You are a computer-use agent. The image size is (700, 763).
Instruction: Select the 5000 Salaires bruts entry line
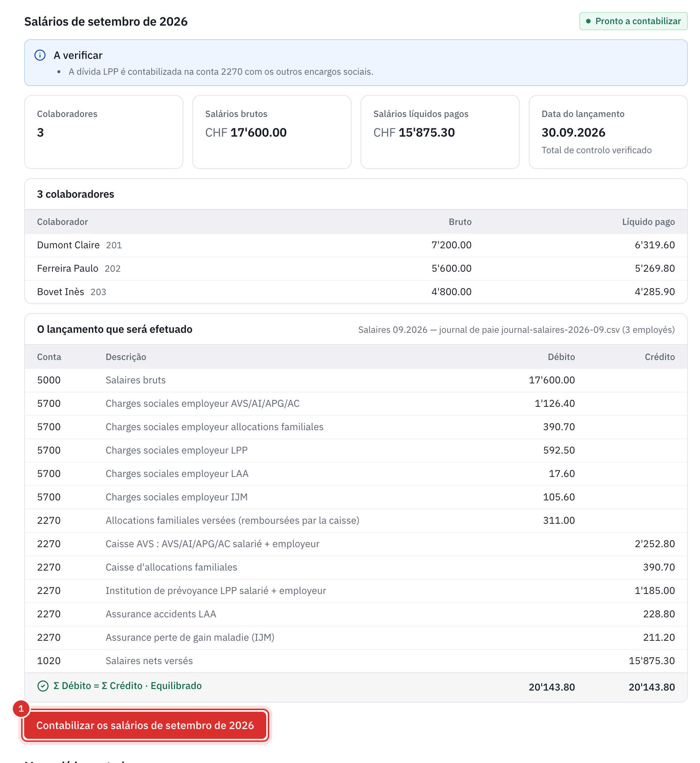(x=356, y=380)
